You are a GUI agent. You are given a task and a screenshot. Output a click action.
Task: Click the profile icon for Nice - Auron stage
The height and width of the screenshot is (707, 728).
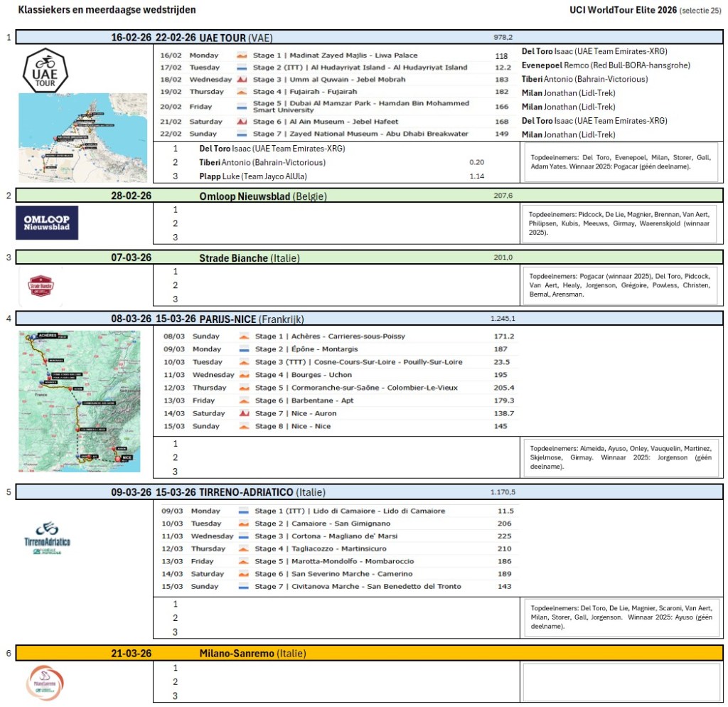[244, 413]
